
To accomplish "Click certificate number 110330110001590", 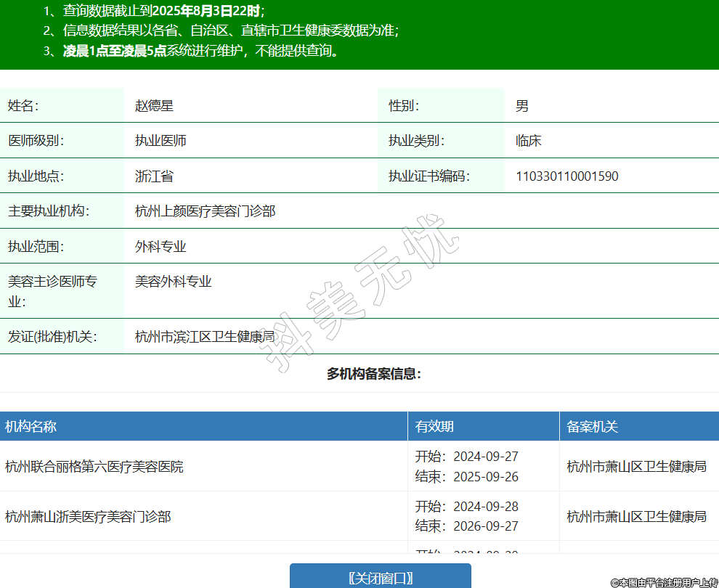I will click(x=566, y=176).
